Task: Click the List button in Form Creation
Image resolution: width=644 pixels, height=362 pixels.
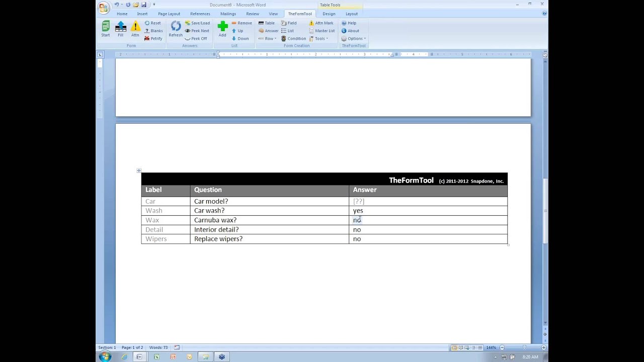Action: [287, 31]
